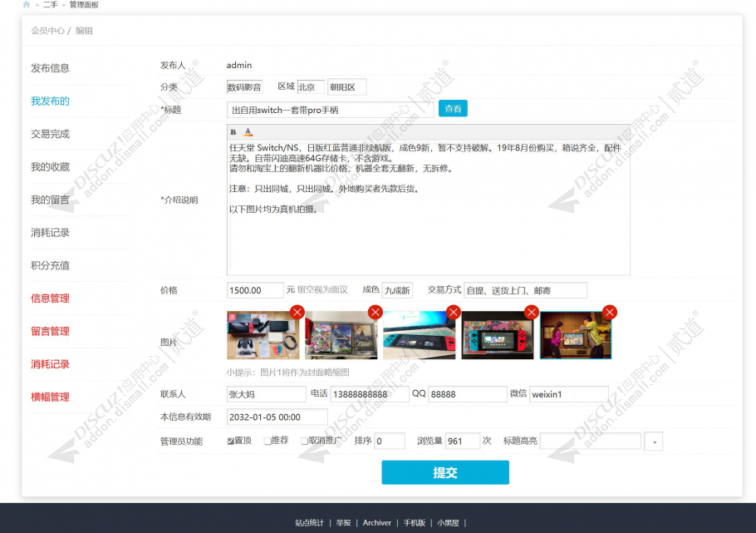This screenshot has height=533, width=756.
Task: Check the 取消推广 option
Action: coord(304,441)
